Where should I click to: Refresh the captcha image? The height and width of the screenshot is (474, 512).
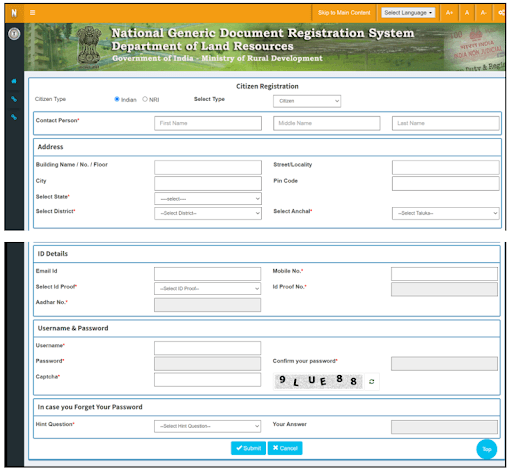(x=372, y=381)
